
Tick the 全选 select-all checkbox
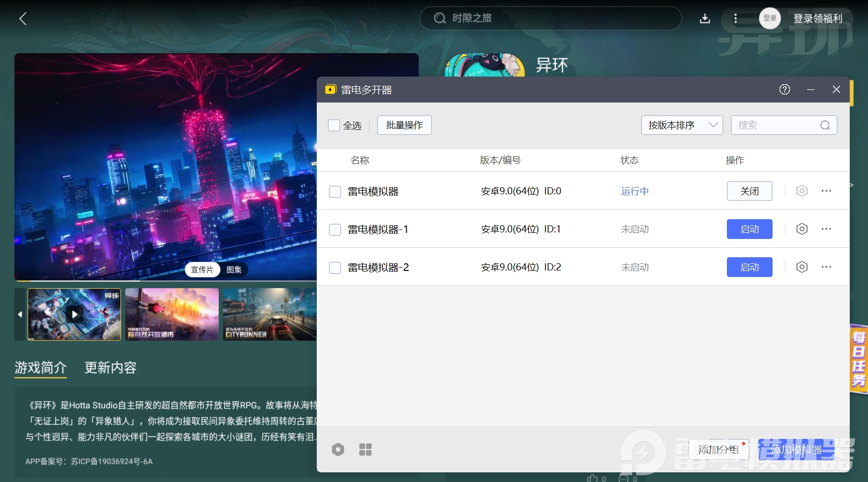coord(334,125)
